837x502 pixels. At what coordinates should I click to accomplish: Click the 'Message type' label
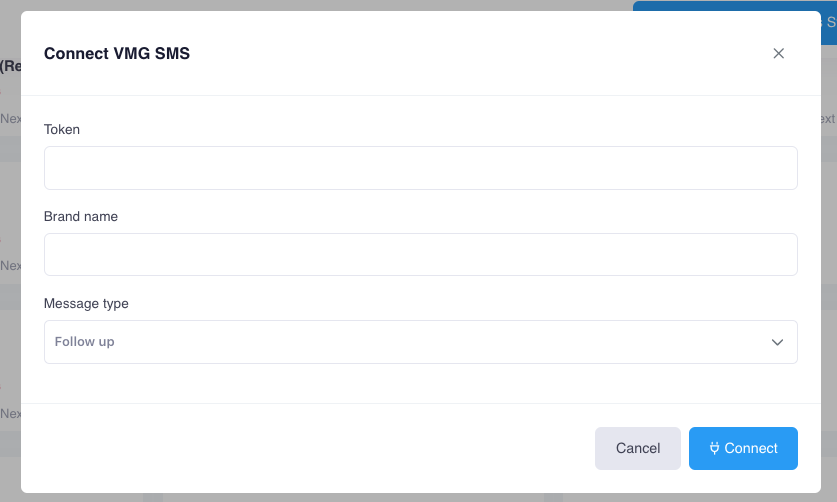pyautogui.click(x=86, y=303)
